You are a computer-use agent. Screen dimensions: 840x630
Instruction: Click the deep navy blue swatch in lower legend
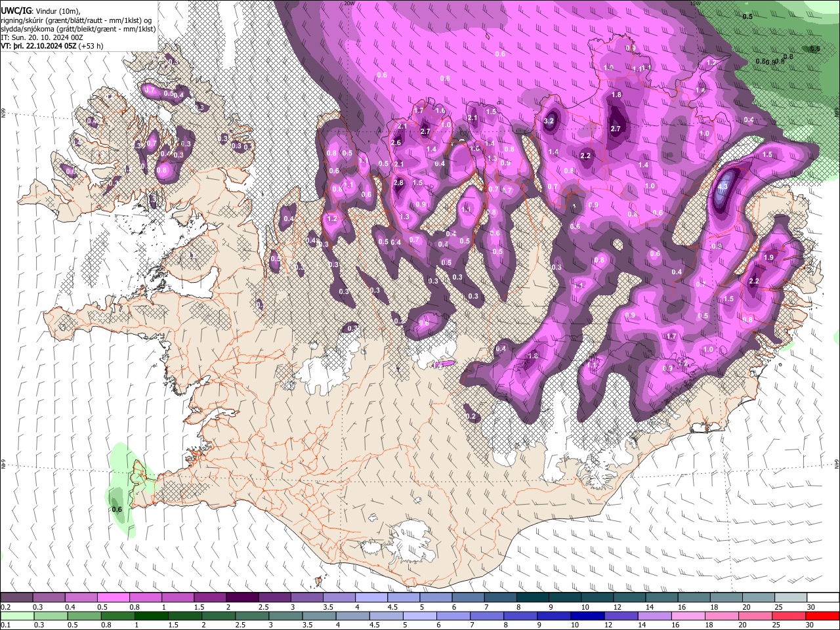587,616
